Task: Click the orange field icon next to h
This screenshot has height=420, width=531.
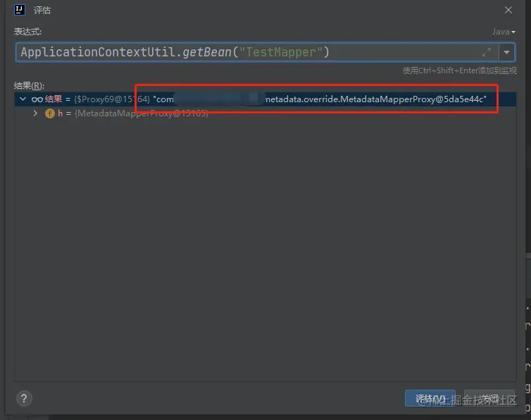Action: click(x=50, y=113)
